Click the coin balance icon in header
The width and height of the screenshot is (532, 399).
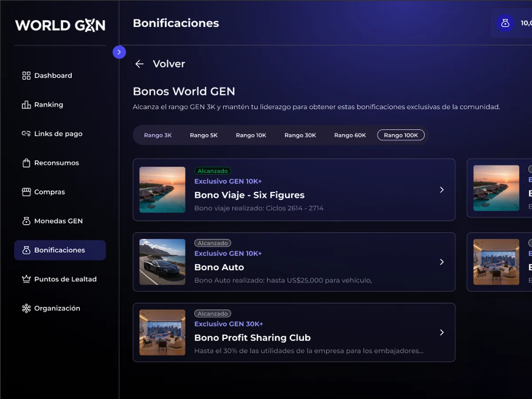click(505, 23)
